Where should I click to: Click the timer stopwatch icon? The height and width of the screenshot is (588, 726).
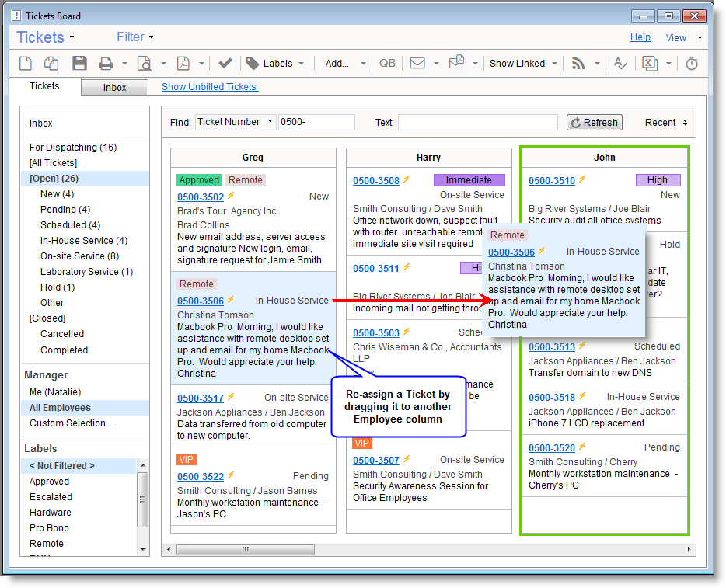[691, 64]
